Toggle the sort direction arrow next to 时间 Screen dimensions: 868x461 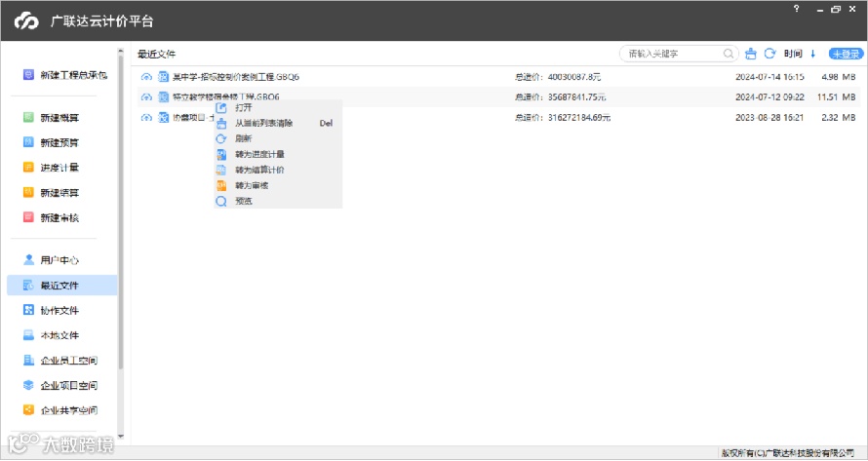[813, 54]
